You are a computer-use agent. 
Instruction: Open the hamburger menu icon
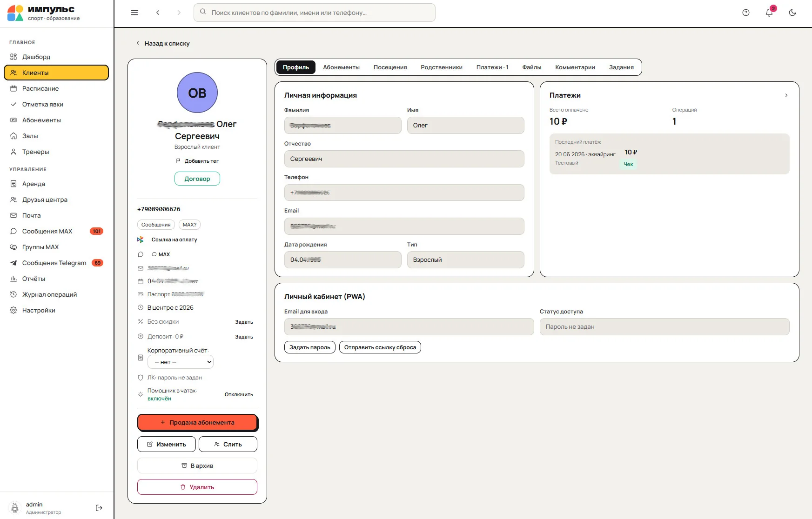tap(134, 13)
